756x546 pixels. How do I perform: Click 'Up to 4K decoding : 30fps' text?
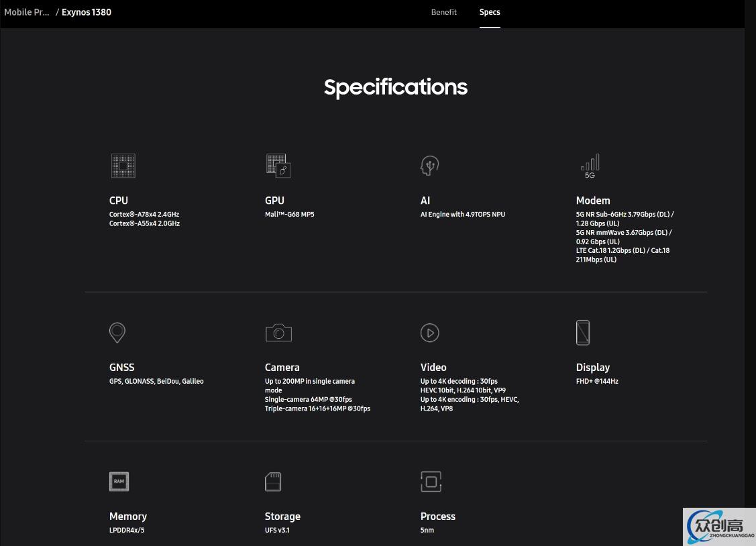[x=459, y=381]
